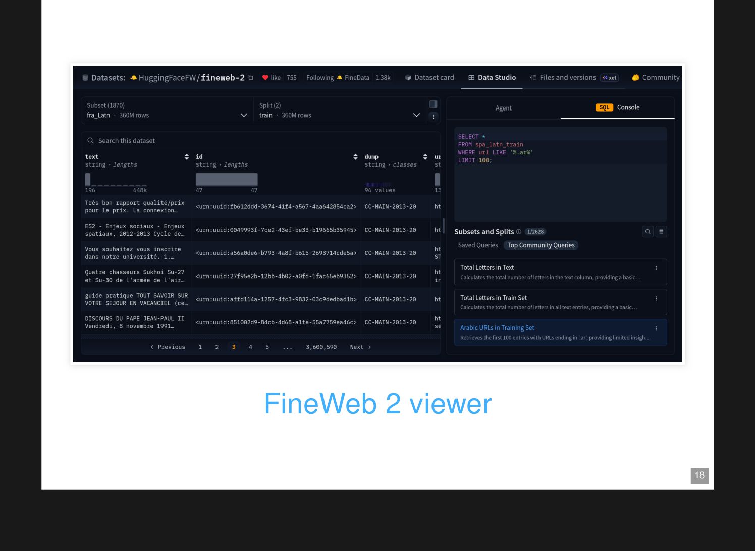
Task: Select Top Community Queries
Action: tap(541, 245)
